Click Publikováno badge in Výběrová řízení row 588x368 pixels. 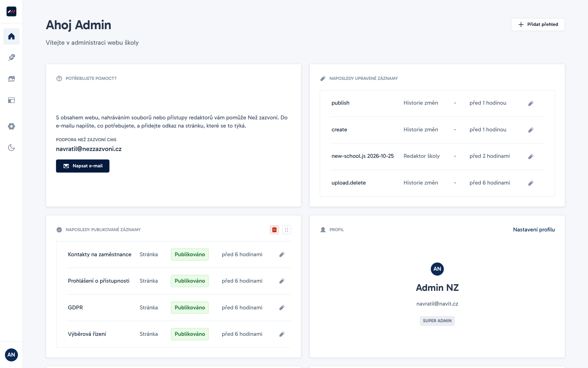click(190, 334)
